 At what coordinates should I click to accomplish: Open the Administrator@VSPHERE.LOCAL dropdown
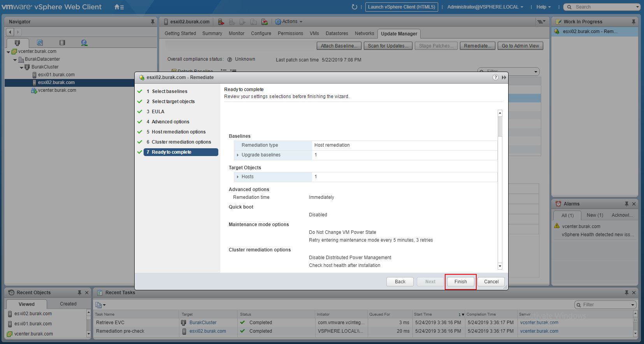click(x=485, y=7)
